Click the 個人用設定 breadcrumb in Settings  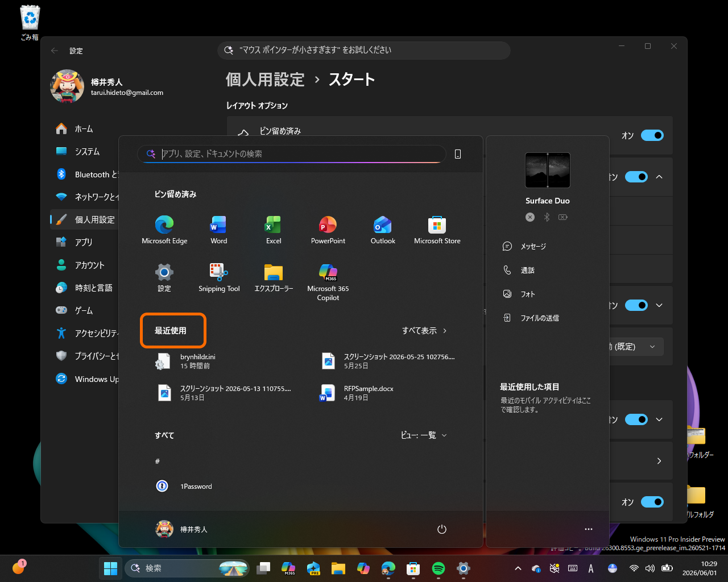[265, 80]
